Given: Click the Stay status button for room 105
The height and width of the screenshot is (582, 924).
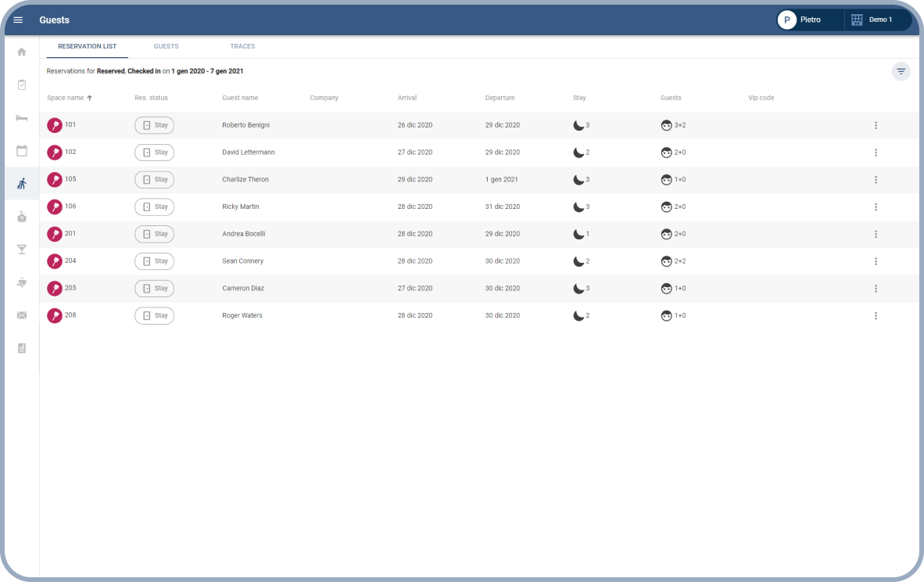Looking at the screenshot, I should pyautogui.click(x=154, y=179).
